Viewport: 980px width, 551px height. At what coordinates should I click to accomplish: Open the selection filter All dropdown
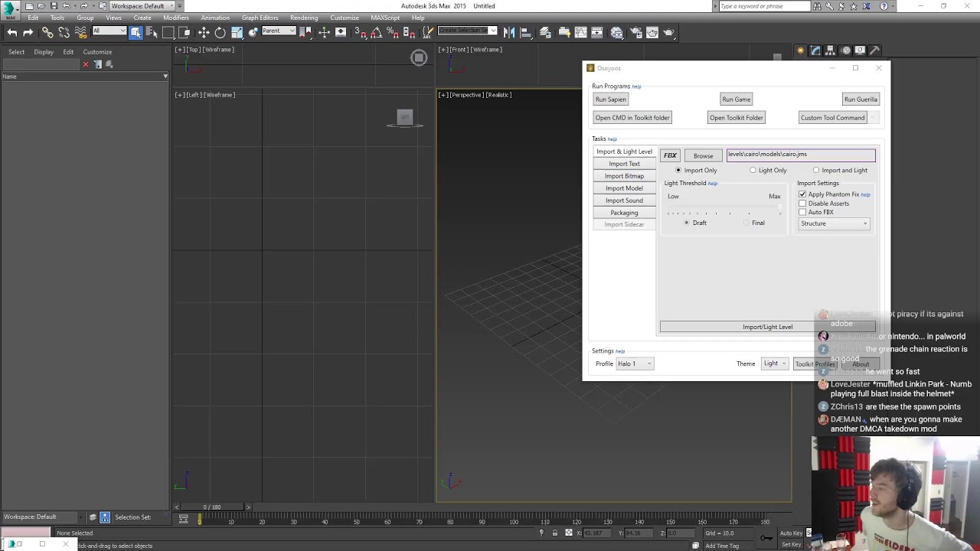pyautogui.click(x=109, y=31)
